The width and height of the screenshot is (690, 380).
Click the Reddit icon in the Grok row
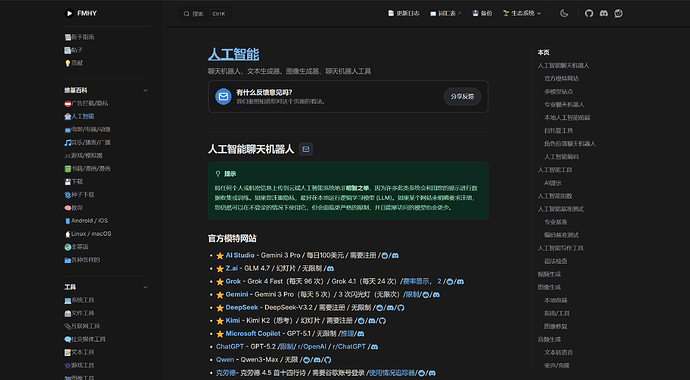click(450, 281)
